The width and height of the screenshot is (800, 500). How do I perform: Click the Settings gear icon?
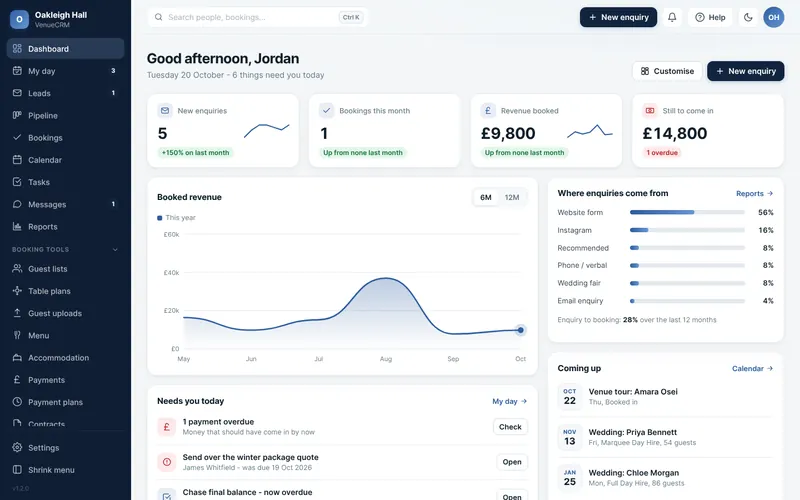click(17, 447)
